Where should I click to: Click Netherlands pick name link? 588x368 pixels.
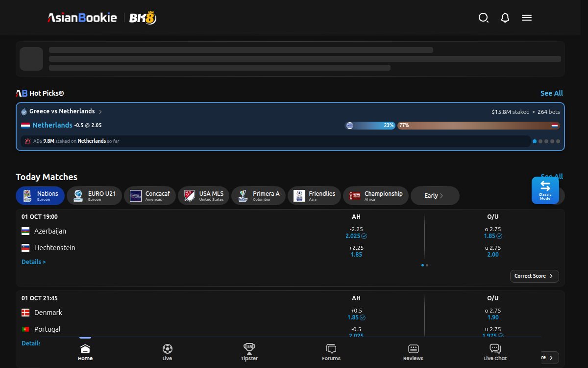[x=52, y=125]
